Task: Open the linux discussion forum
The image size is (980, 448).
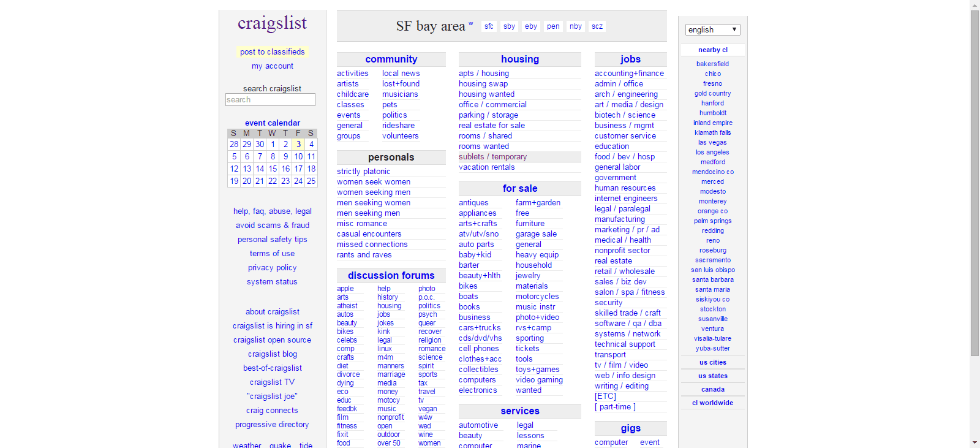Action: tap(385, 349)
